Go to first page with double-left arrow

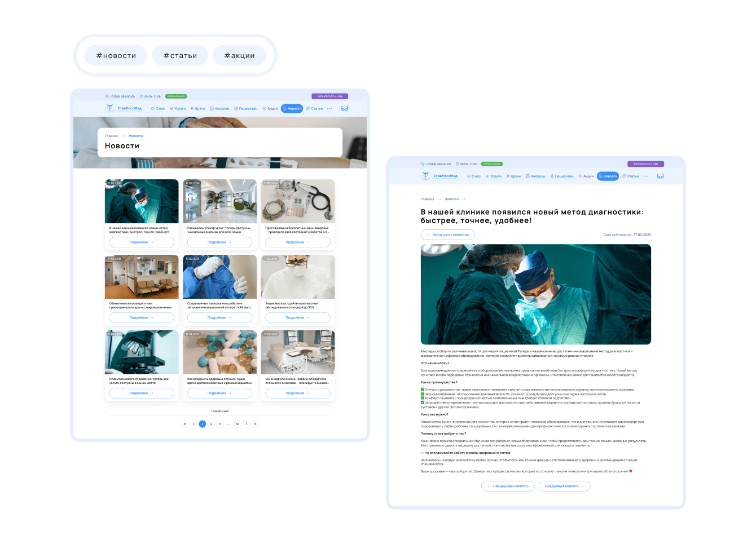[x=184, y=424]
